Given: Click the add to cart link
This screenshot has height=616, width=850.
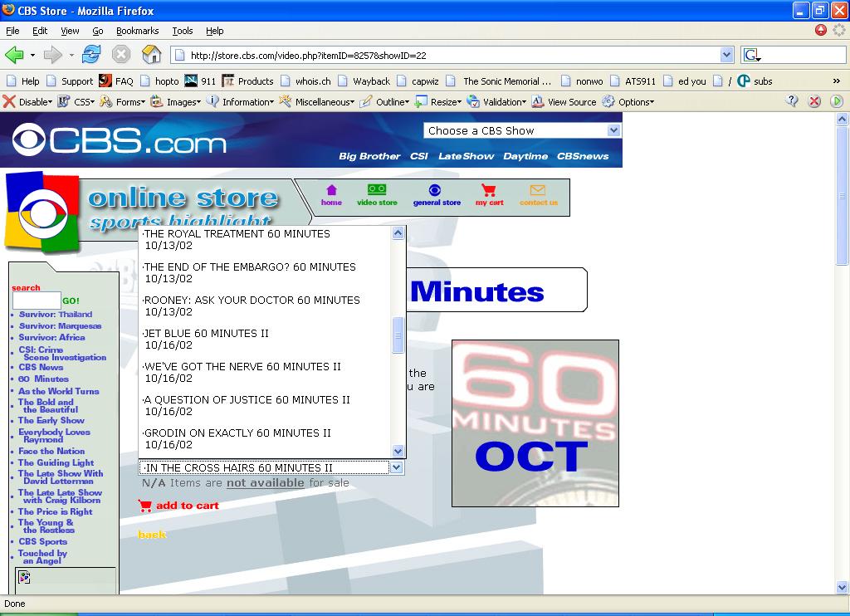Looking at the screenshot, I should (187, 506).
